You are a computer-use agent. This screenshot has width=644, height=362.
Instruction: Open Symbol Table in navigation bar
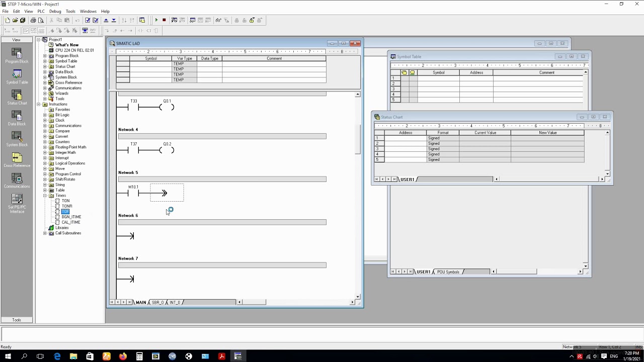point(17,77)
